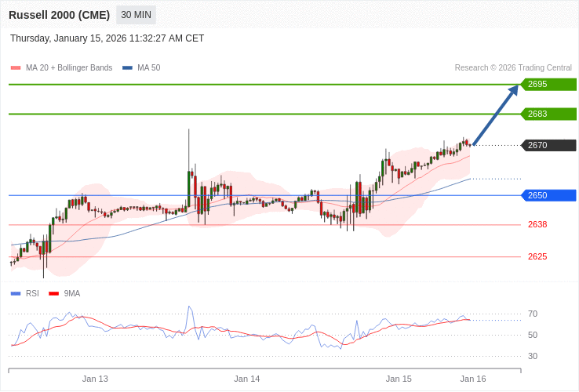
Task: Click the Research © 2026 Trading Central credit
Action: 513,68
